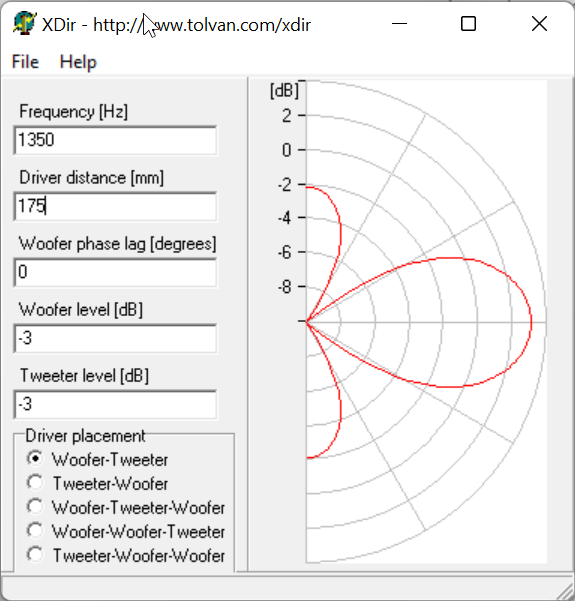Click the '-2' dB axis tick label

[285, 185]
